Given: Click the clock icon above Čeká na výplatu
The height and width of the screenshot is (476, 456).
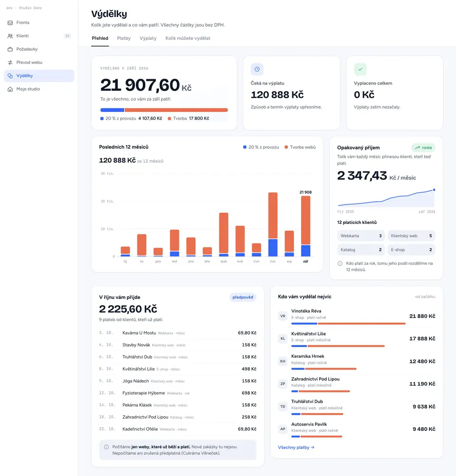Looking at the screenshot, I should 257,69.
